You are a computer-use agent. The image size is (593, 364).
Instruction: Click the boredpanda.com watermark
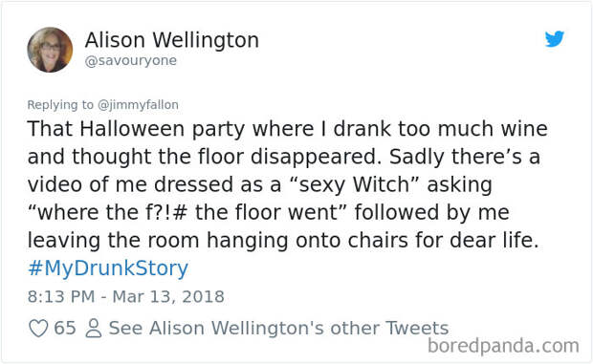[x=503, y=346]
